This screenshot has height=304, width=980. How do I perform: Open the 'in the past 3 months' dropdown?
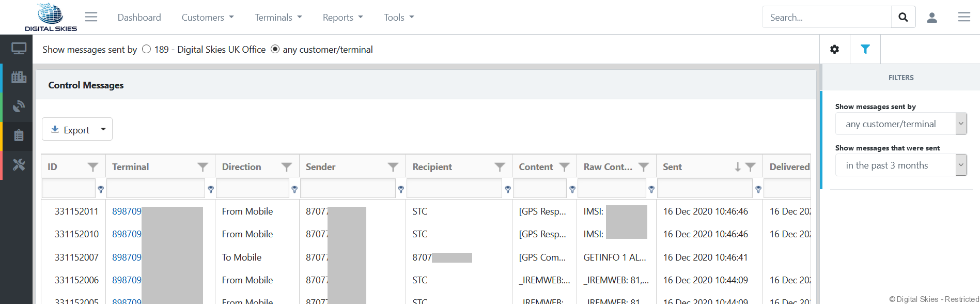pyautogui.click(x=900, y=165)
